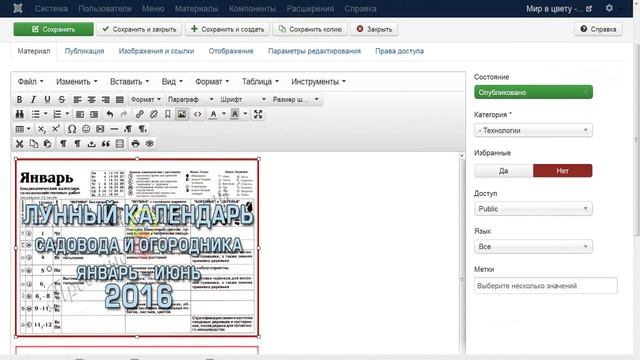Viewport: 640px width, 360px height.
Task: Insert a hyperlink with chain icon
Action: pos(140,114)
